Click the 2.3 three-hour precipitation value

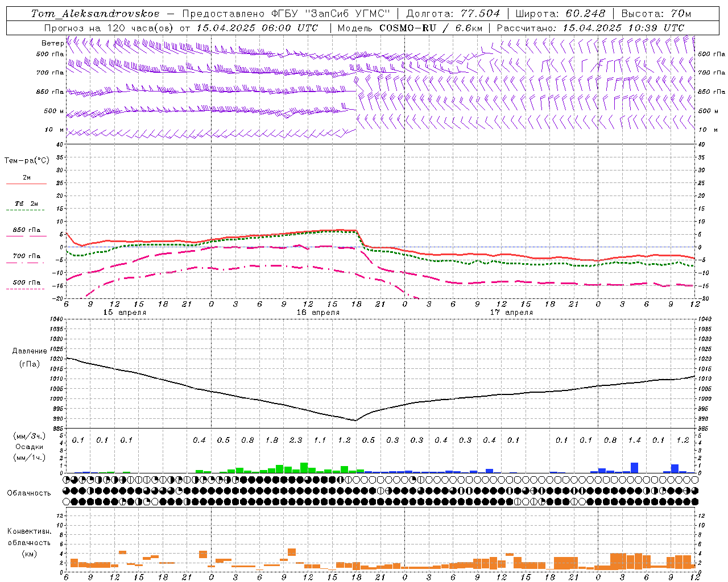[x=296, y=440]
